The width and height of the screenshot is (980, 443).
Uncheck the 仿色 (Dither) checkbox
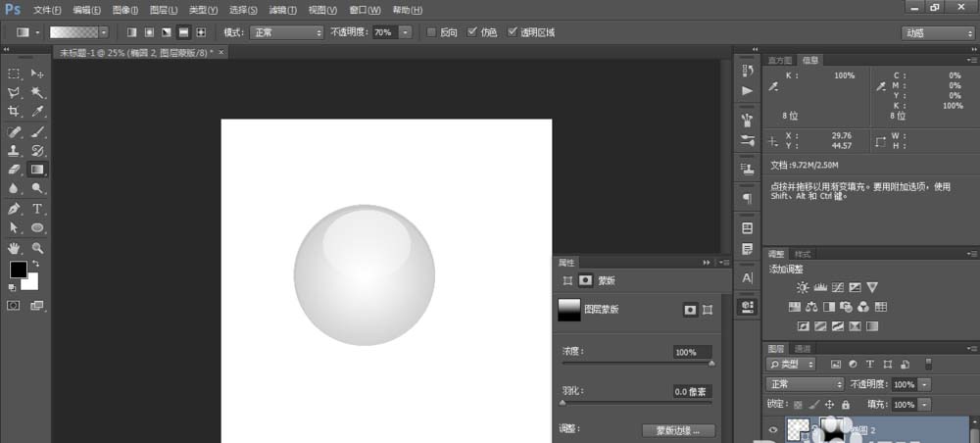tap(472, 32)
